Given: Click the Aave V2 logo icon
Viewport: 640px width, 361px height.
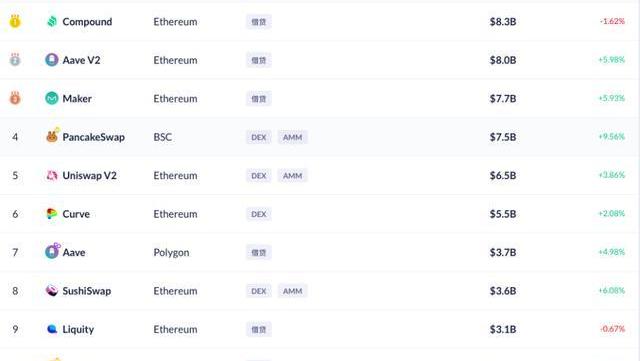Looking at the screenshot, I should 52,60.
